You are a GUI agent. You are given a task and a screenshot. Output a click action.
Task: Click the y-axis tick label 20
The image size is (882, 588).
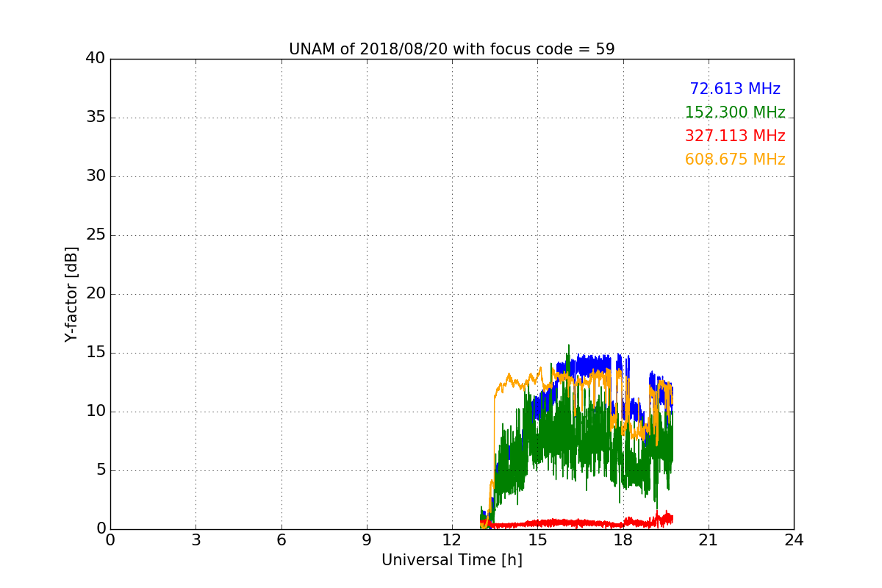[x=96, y=294]
